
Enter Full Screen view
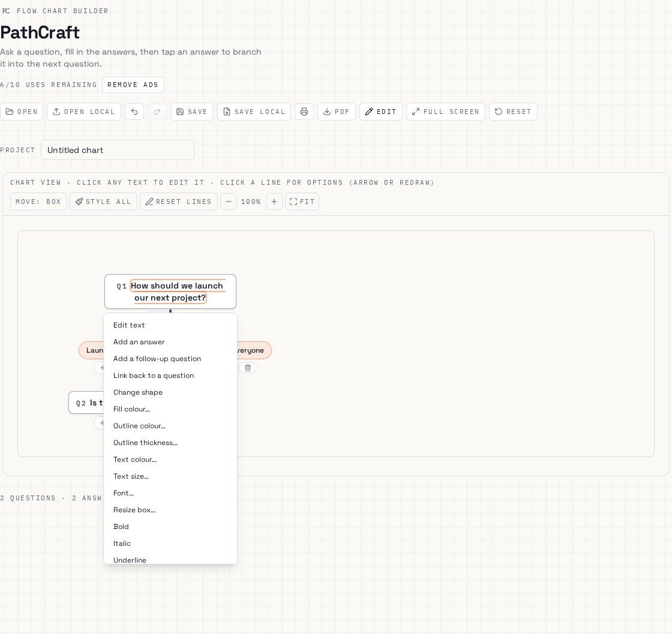click(x=445, y=112)
